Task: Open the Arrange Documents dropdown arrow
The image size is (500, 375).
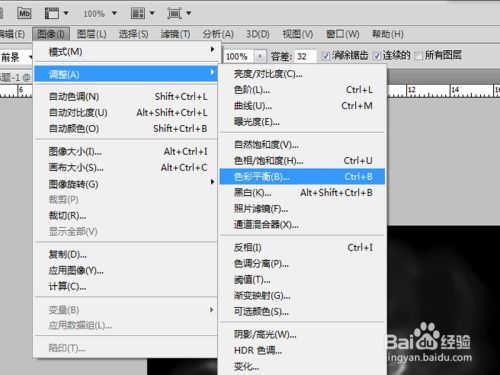Action: coord(152,13)
